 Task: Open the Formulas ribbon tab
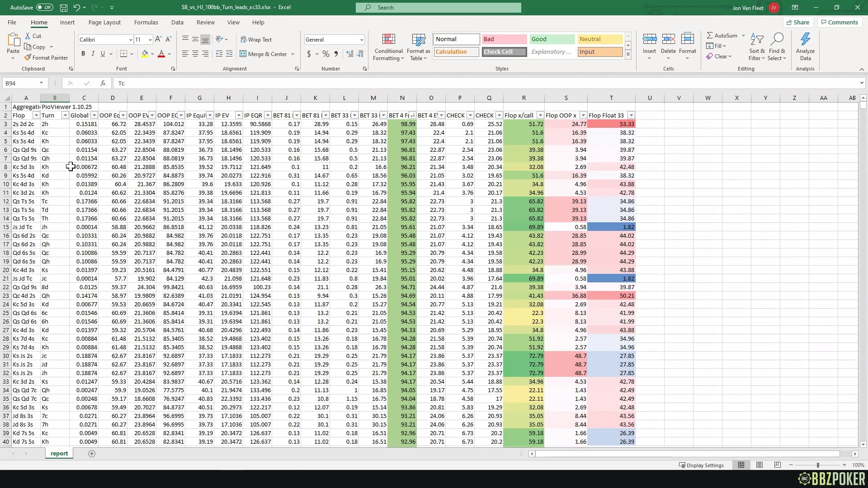(x=146, y=22)
